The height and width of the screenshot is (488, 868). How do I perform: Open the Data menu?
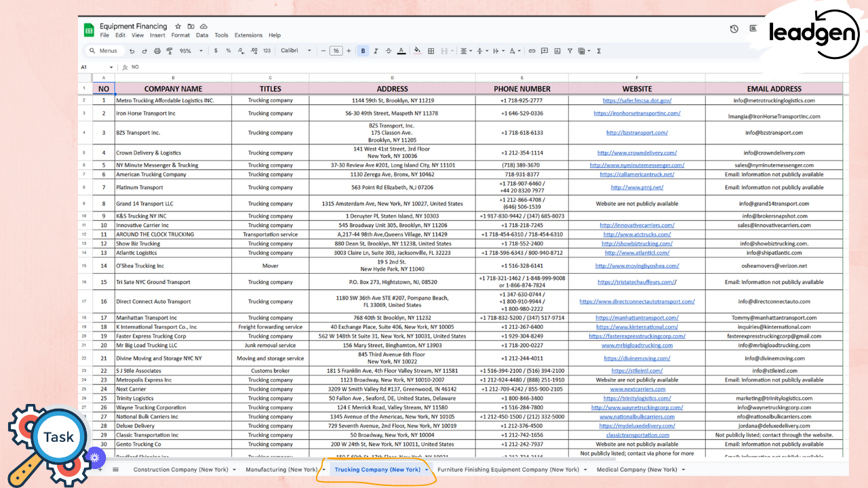click(x=202, y=35)
